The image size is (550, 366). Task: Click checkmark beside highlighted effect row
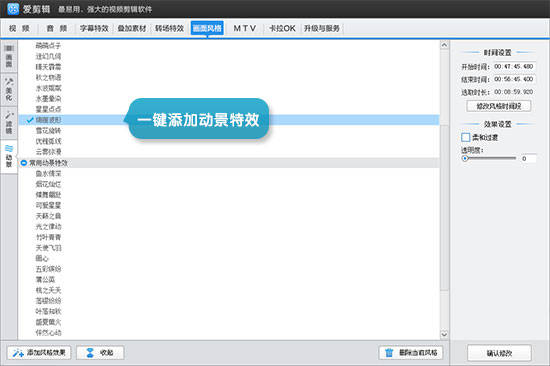tap(30, 120)
